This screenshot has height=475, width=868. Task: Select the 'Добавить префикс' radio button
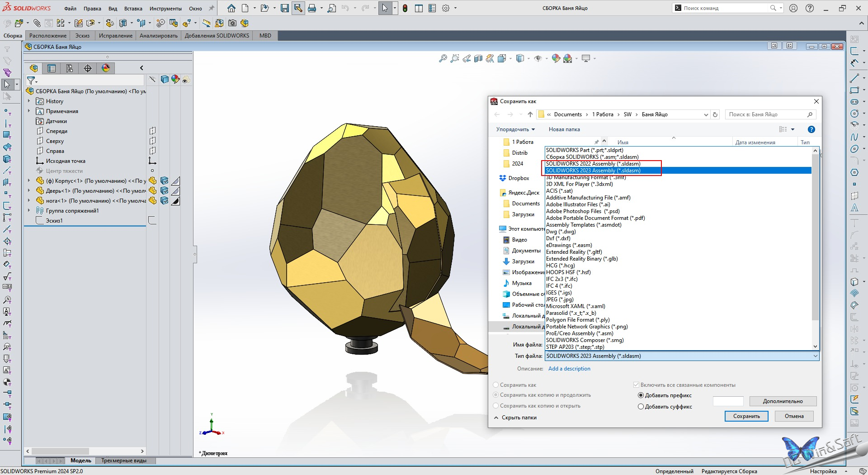(641, 395)
